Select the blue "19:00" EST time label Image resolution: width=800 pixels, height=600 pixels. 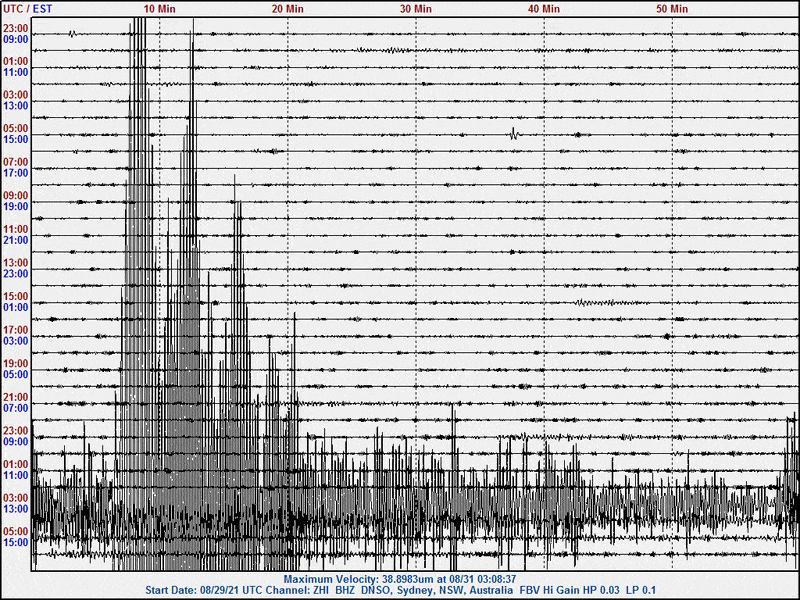tap(15, 207)
